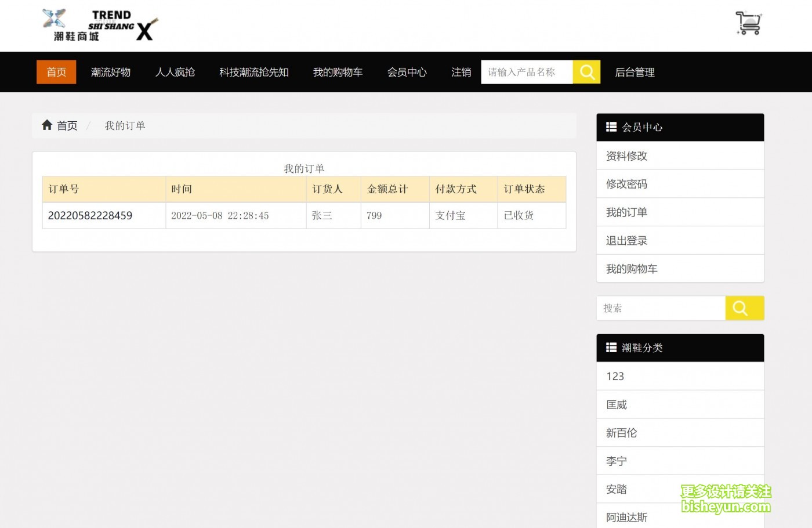
Task: Go to 潮流好物 in the navbar
Action: (x=111, y=72)
